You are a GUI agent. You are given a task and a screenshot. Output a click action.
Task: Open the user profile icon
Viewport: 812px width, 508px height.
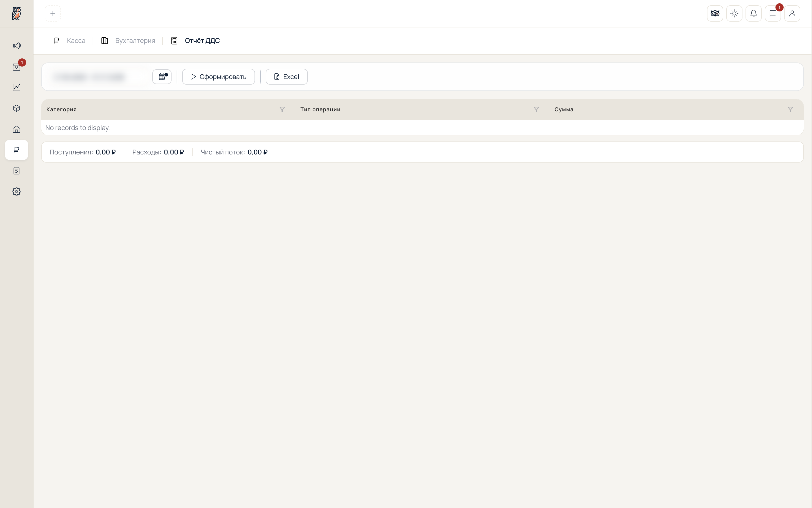tap(792, 13)
